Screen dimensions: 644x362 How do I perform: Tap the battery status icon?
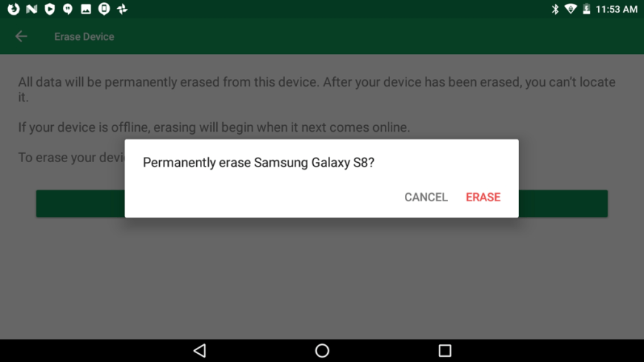pos(586,9)
